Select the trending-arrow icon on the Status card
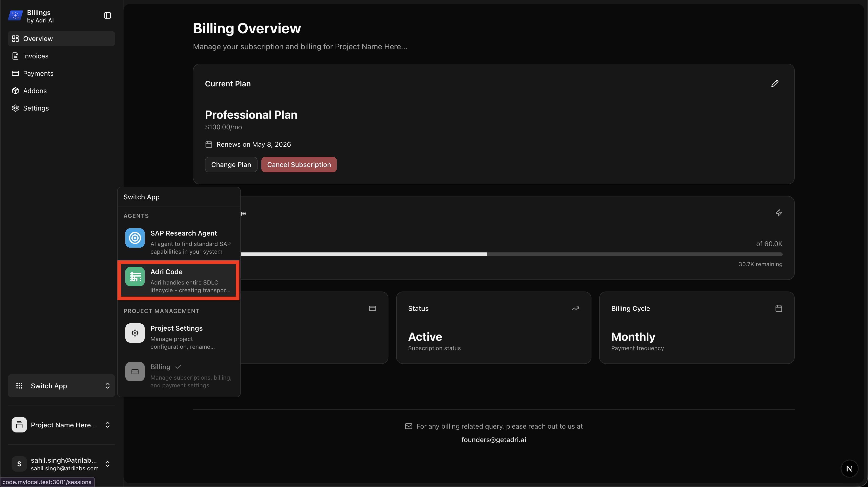 coord(576,308)
